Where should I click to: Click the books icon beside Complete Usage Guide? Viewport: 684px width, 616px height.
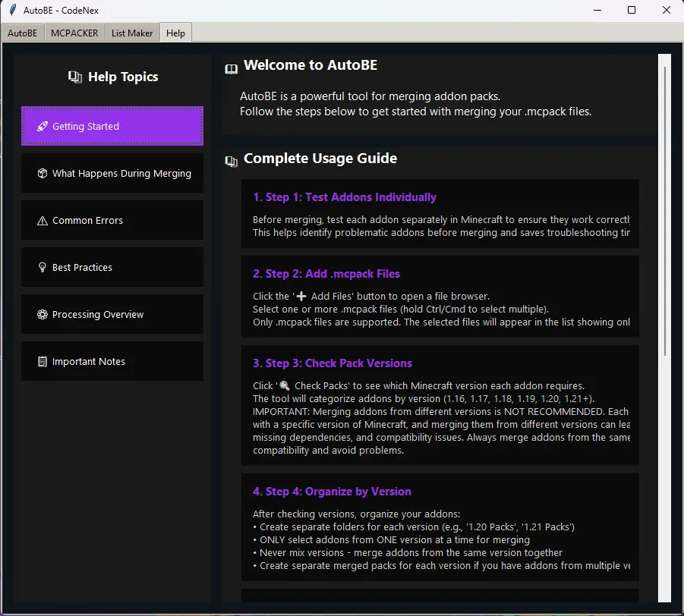click(232, 162)
